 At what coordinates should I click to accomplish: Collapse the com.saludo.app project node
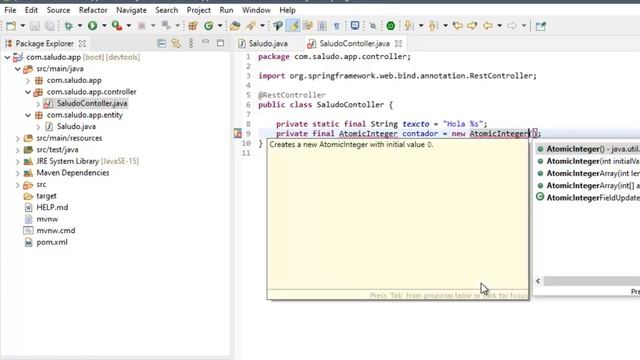(7, 57)
